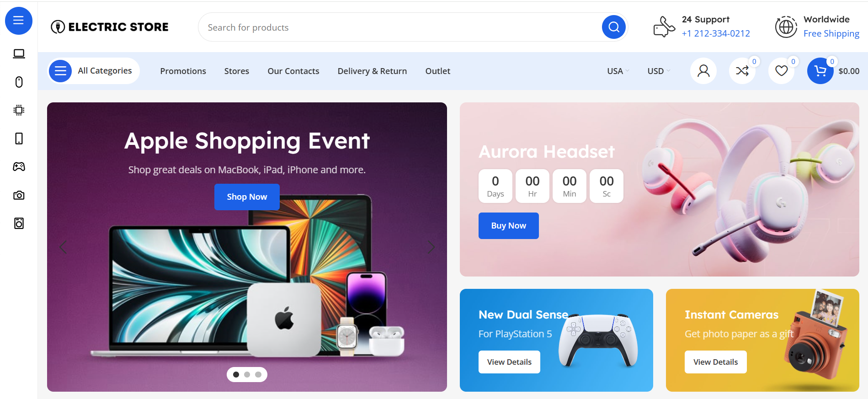Open the compare products shuffle icon
868x399 pixels.
742,71
